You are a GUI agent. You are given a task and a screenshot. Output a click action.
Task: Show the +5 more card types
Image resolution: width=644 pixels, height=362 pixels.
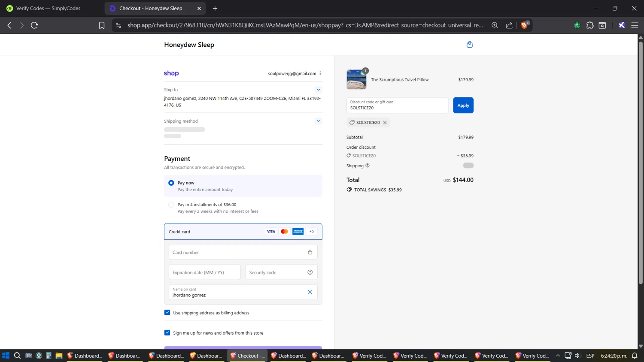click(312, 232)
